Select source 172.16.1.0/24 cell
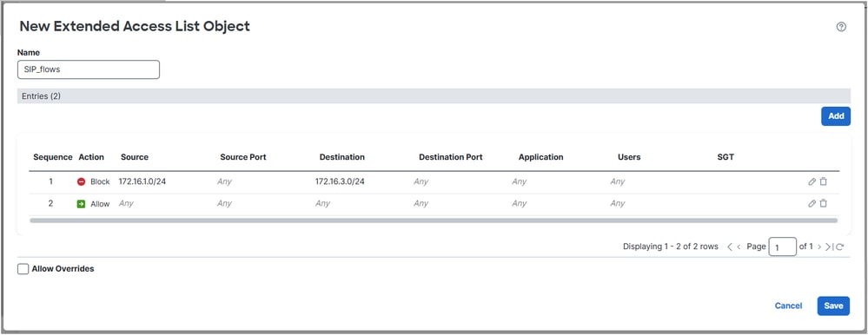Viewport: 868px width, 335px height. coord(142,181)
